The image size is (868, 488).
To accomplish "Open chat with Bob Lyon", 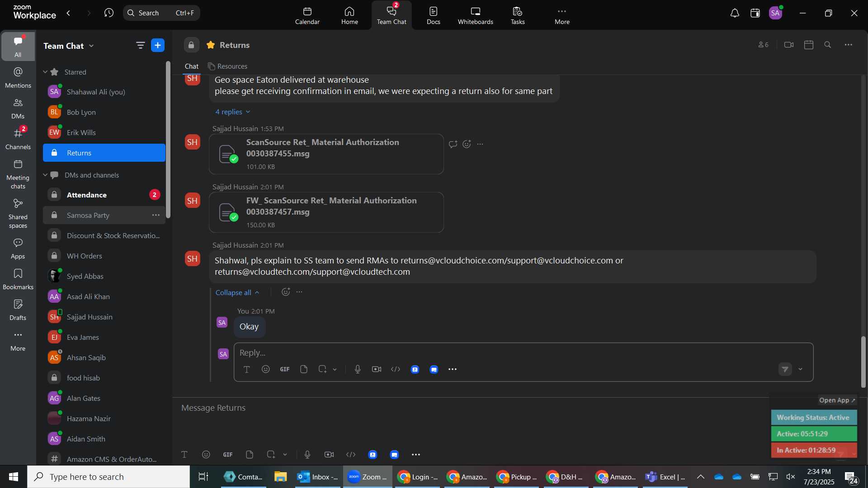I will pos(104,112).
